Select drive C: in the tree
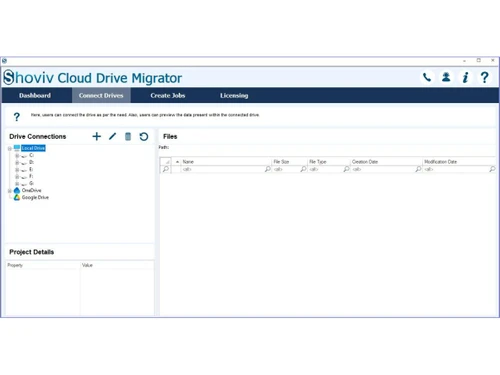Image resolution: width=500 pixels, height=375 pixels. (x=31, y=155)
